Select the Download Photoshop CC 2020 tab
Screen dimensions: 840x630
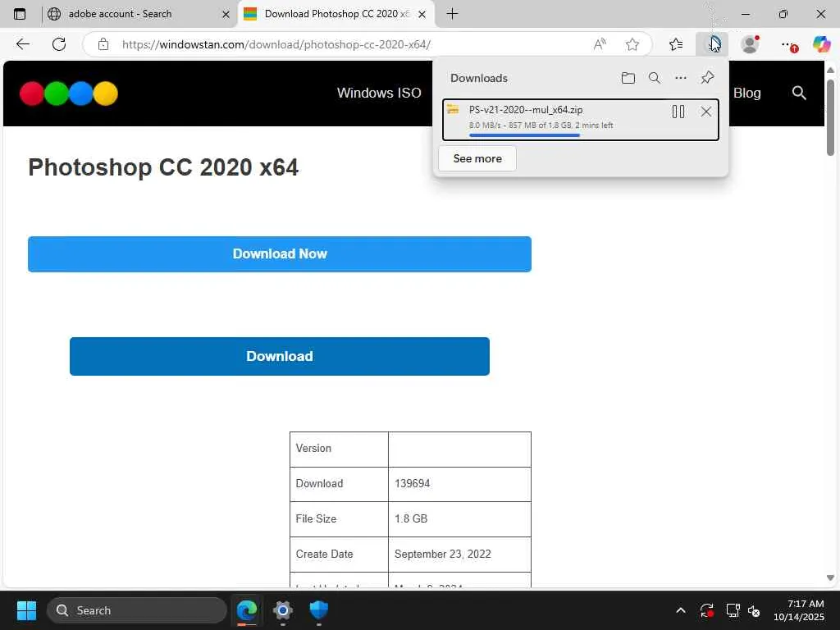(336, 14)
